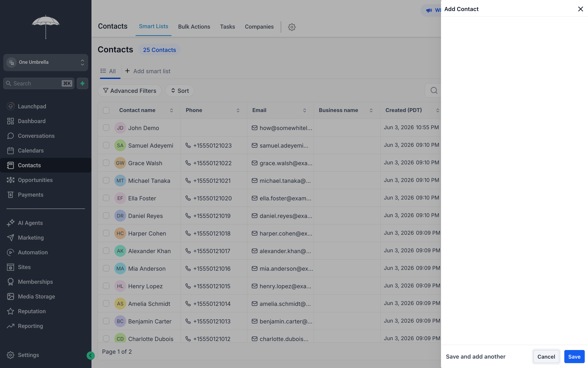Tick the checkbox for Grace Walsh
588x368 pixels.
pyautogui.click(x=106, y=163)
